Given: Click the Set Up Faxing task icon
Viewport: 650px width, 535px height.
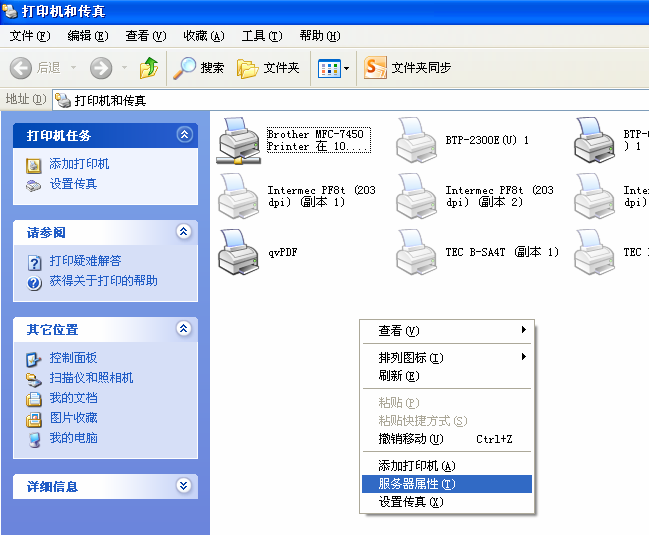Looking at the screenshot, I should tap(34, 185).
